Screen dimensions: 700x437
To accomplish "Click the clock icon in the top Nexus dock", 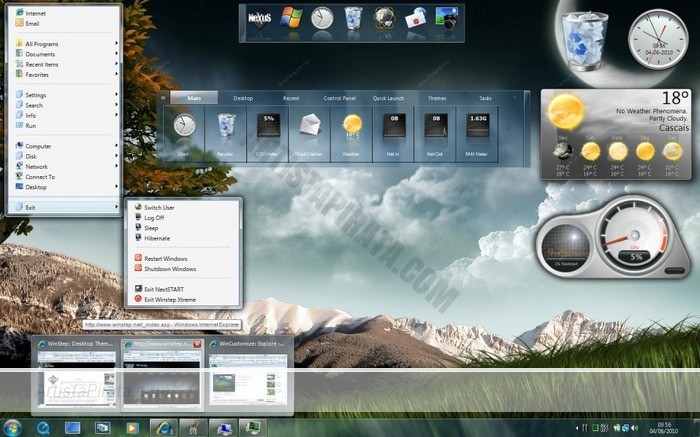I will tap(322, 18).
